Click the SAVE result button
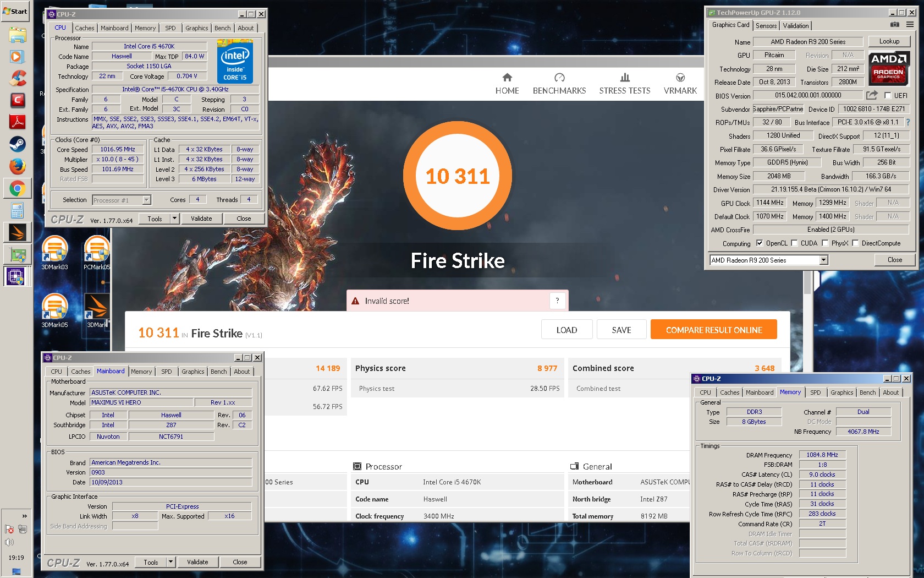 (621, 330)
